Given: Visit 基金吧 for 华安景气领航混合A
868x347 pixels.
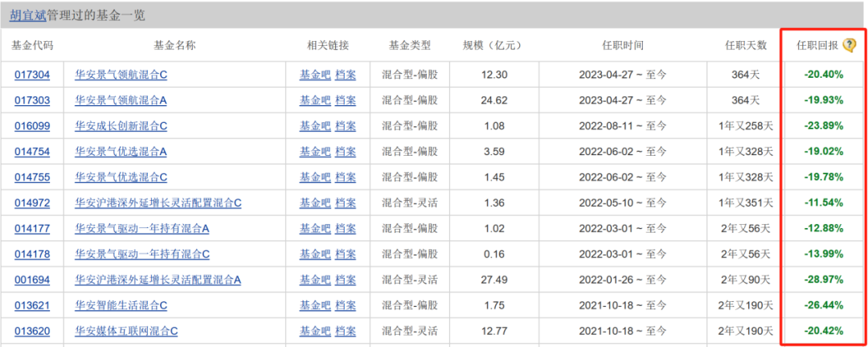Looking at the screenshot, I should tap(315, 100).
